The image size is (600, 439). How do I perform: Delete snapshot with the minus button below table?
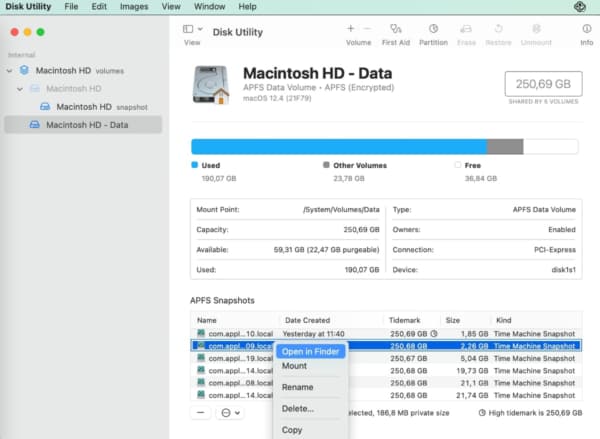(x=201, y=413)
